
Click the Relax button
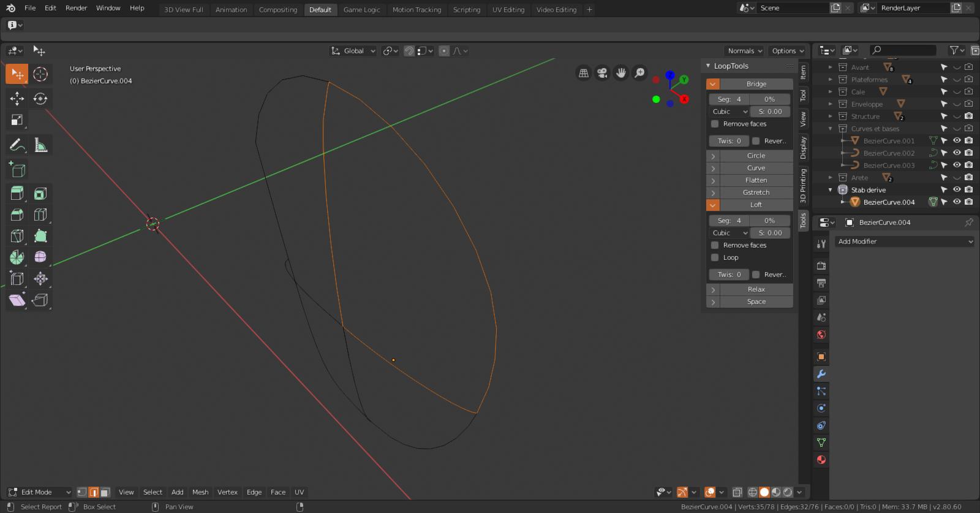click(x=756, y=289)
